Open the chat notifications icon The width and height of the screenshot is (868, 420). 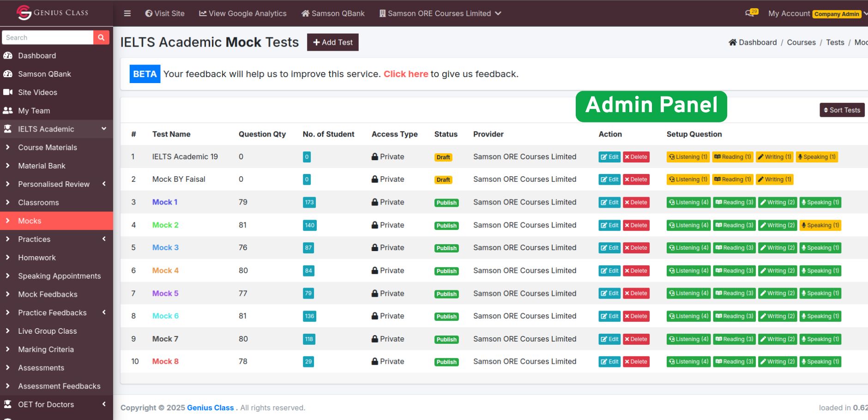coord(751,13)
